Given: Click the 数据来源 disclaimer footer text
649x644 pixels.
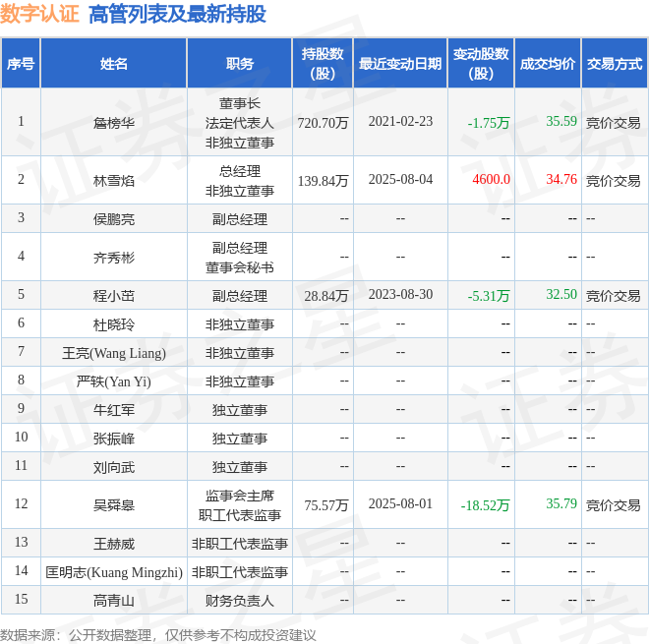Looking at the screenshot, I should pyautogui.click(x=157, y=635).
